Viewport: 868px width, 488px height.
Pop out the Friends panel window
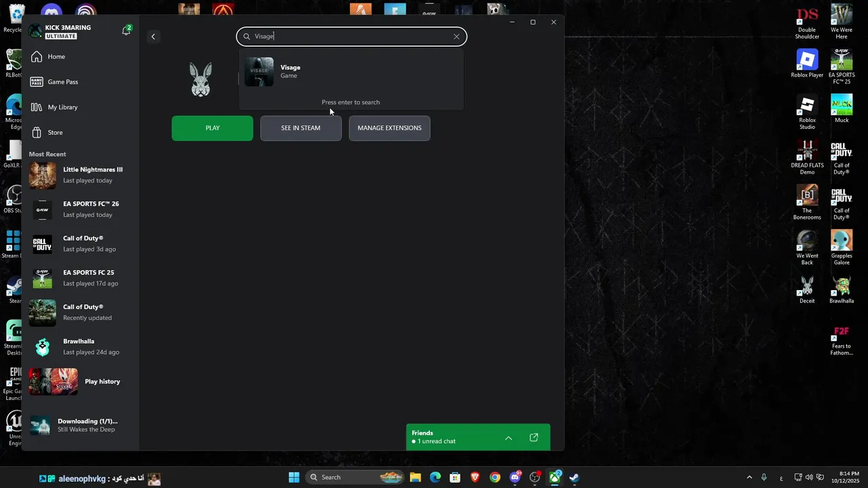pyautogui.click(x=534, y=438)
